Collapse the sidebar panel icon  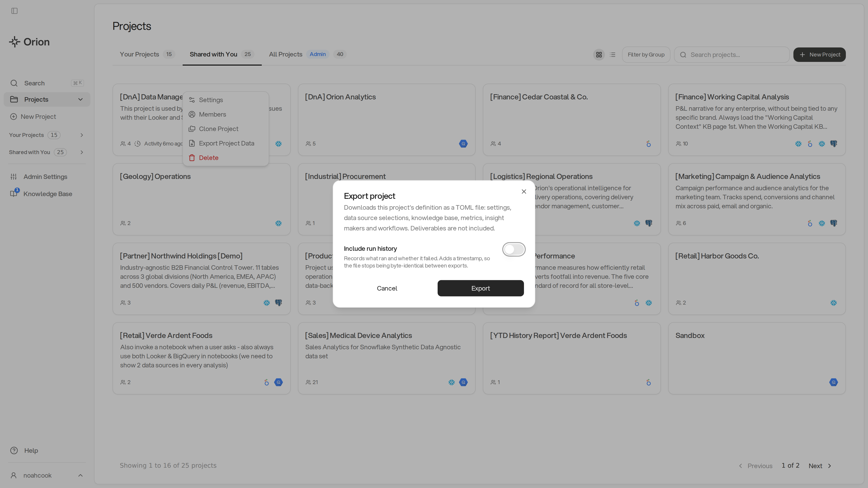pyautogui.click(x=14, y=11)
